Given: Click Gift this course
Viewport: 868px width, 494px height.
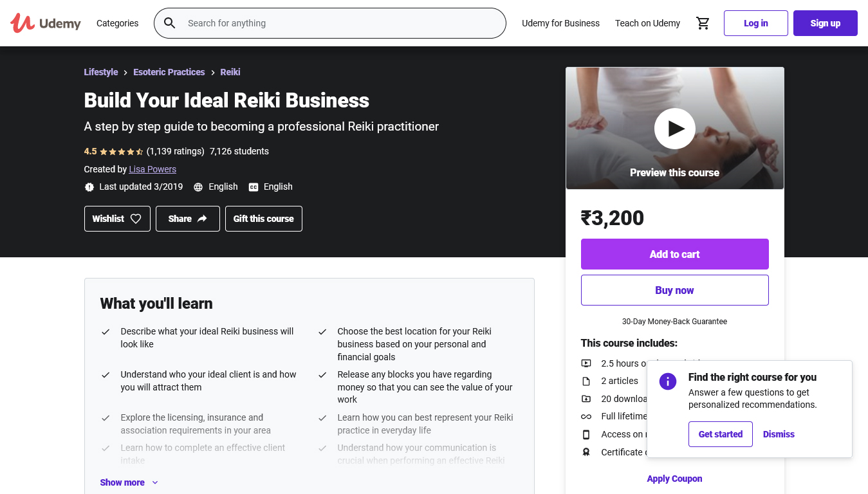Looking at the screenshot, I should tap(264, 219).
